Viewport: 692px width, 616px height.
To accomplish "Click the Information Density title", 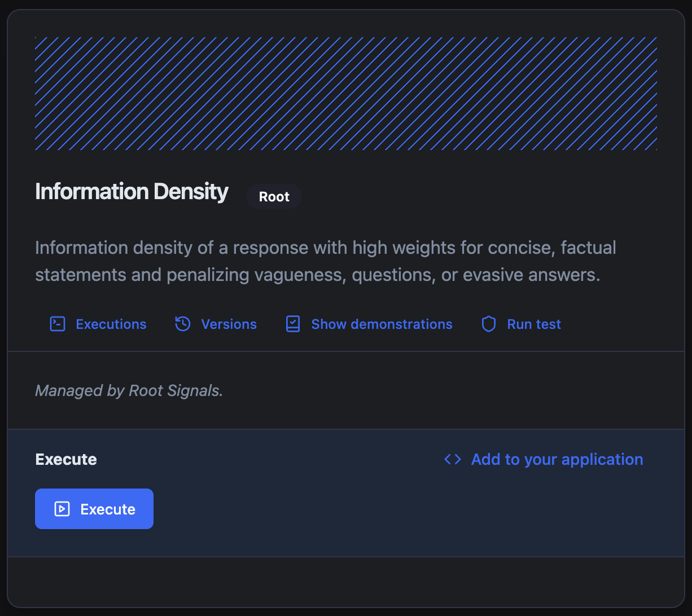I will (x=132, y=192).
